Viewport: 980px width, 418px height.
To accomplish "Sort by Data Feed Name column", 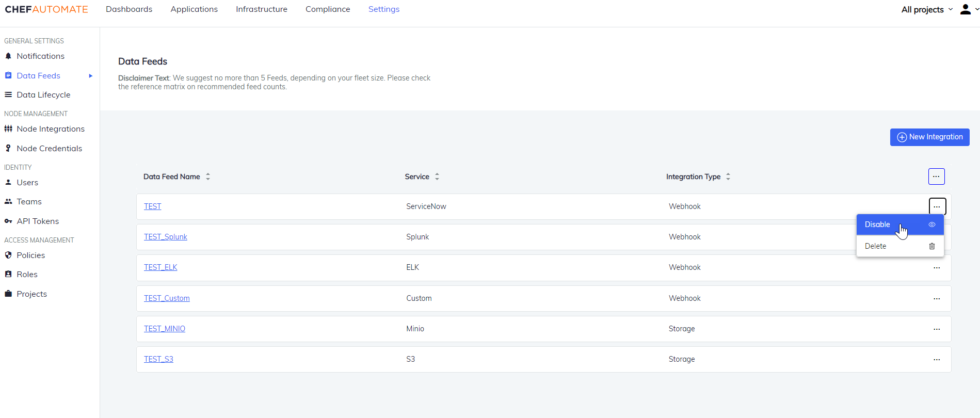I will coord(208,176).
